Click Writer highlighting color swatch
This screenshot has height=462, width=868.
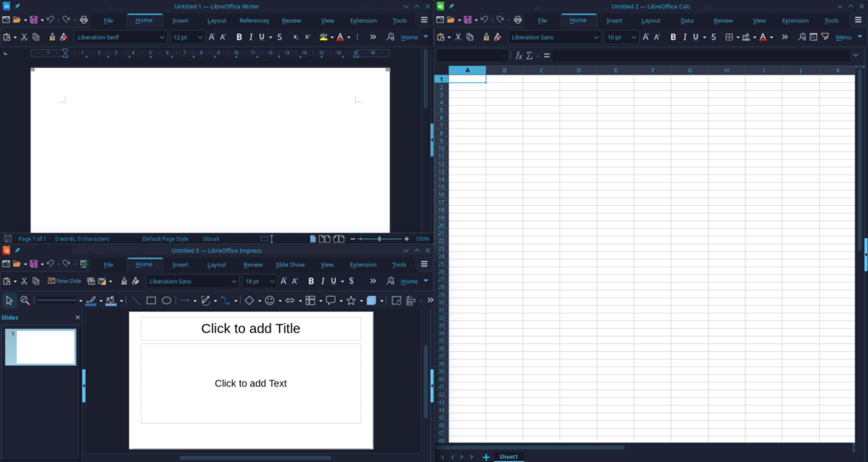[x=323, y=37]
